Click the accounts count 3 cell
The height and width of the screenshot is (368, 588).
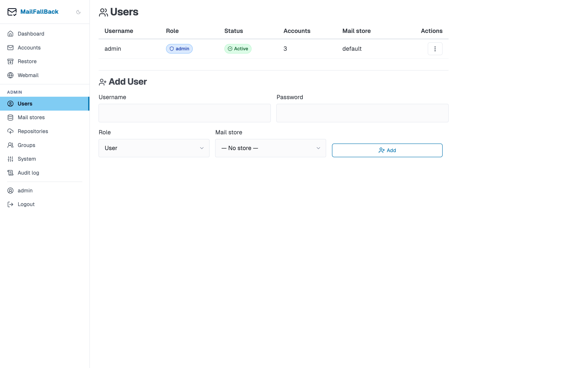[285, 49]
